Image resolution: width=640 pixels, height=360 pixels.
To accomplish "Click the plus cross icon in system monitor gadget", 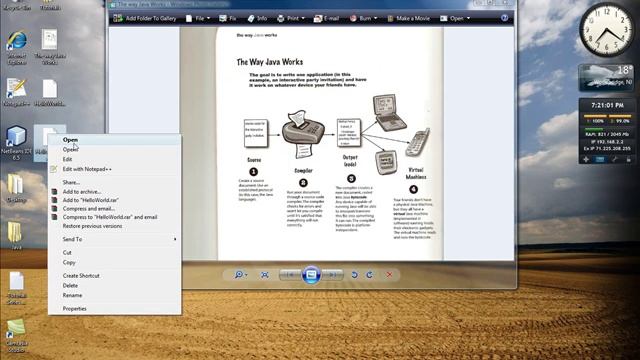I will tap(586, 160).
